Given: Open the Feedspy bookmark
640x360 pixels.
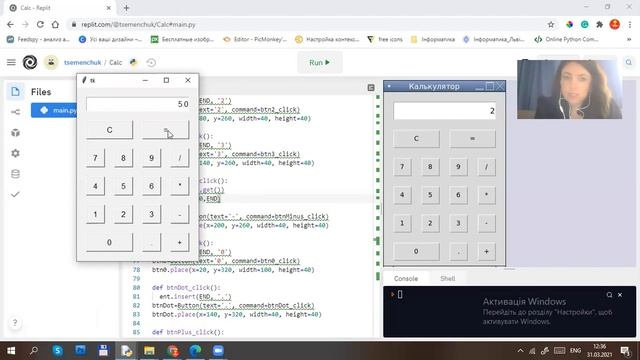Looking at the screenshot, I should [39, 39].
